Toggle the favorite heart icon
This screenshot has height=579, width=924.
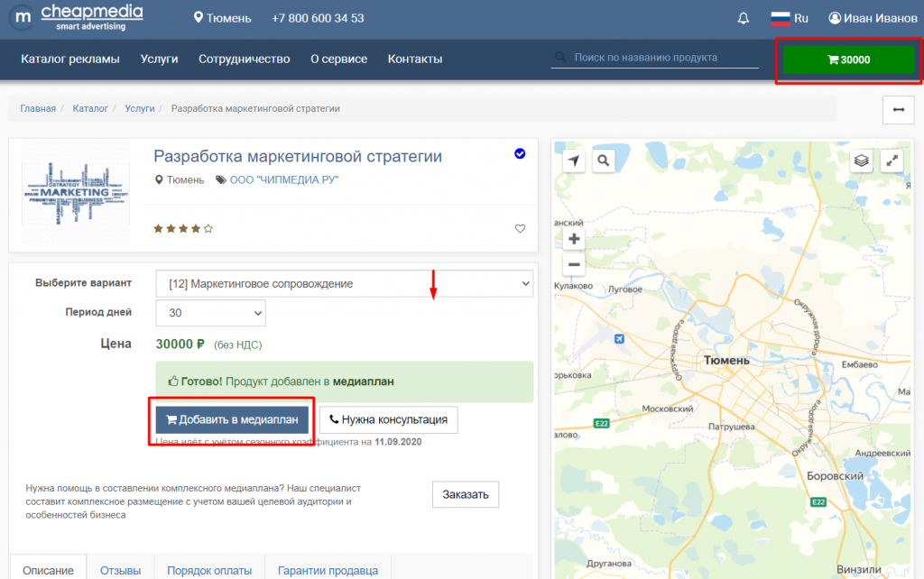pyautogui.click(x=520, y=229)
